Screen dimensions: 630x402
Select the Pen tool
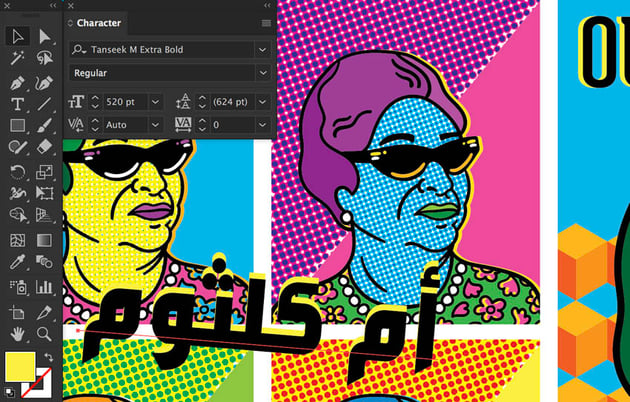pyautogui.click(x=17, y=83)
